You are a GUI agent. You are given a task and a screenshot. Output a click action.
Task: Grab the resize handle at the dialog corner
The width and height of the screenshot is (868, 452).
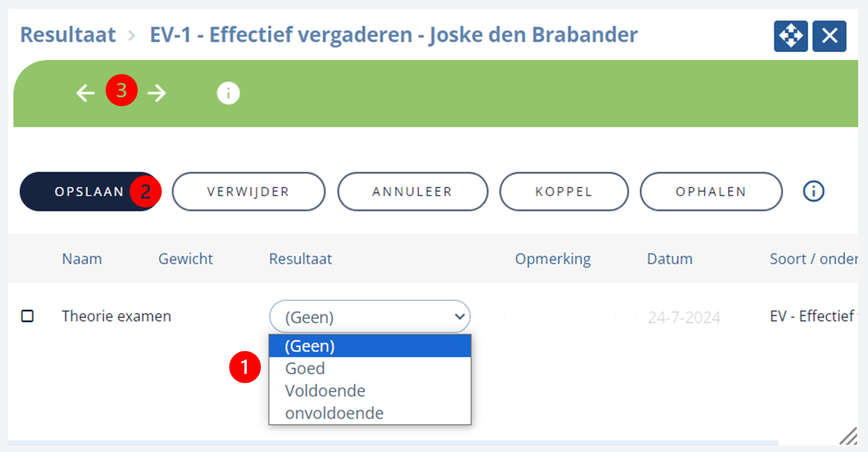[848, 436]
